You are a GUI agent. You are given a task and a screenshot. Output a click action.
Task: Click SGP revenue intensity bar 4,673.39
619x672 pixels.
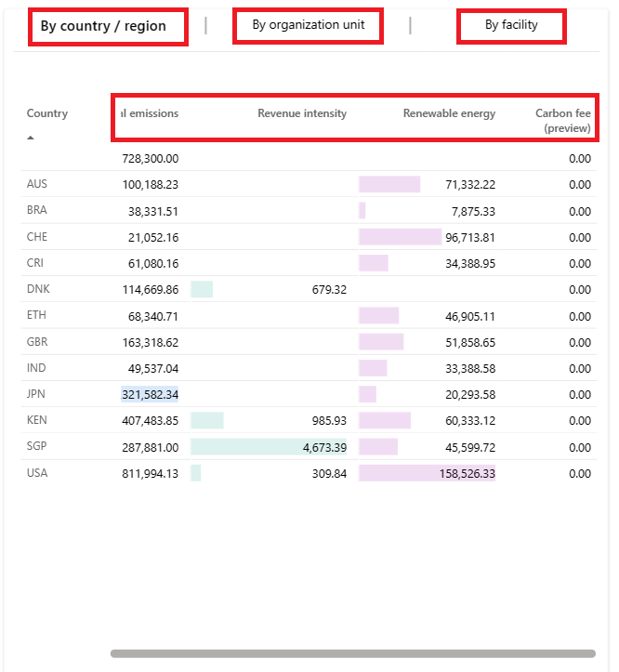click(x=269, y=447)
